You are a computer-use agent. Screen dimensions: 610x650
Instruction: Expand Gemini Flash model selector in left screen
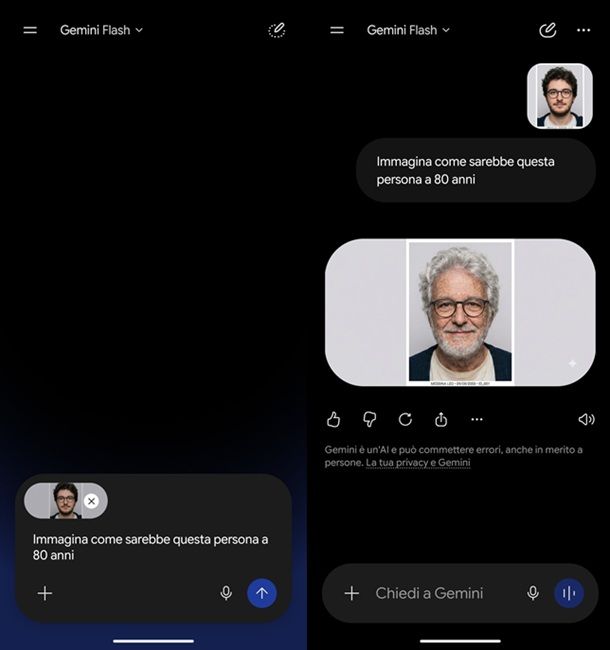tap(101, 30)
